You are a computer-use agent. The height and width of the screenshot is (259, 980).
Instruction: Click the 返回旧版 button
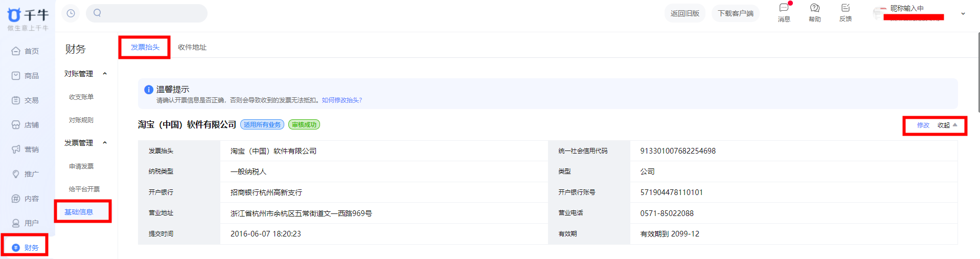(685, 13)
